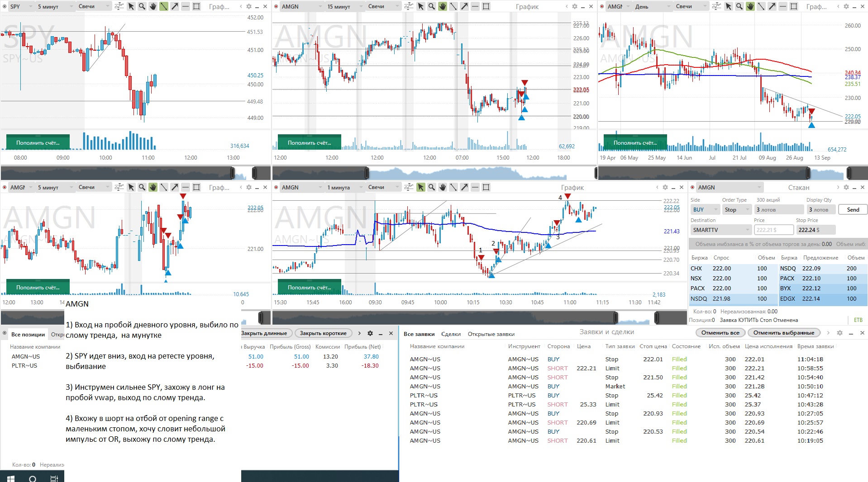Select hand tool in AMGN 15-minute chart
Screen dimensions: 868x482
(x=442, y=6)
